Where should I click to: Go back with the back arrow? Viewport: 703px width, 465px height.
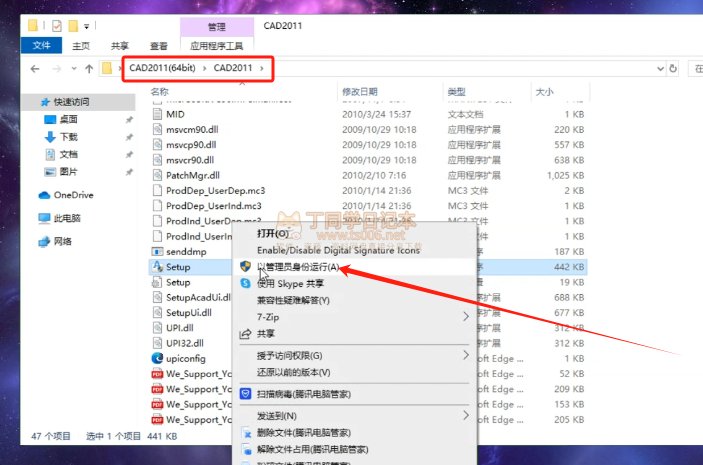coord(35,69)
